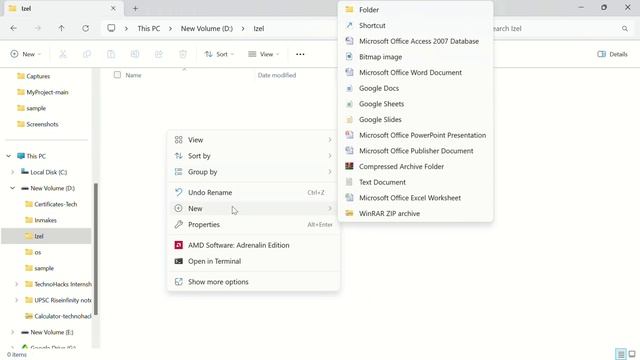
Task: Open the View submenu in context menu
Action: pyautogui.click(x=253, y=140)
